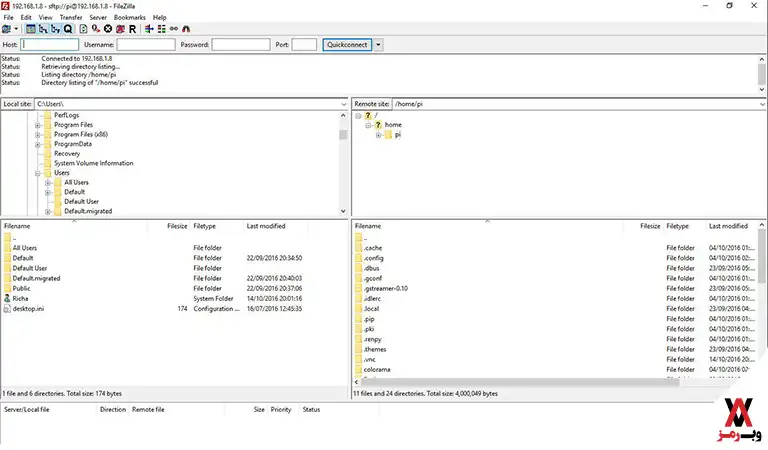Open the Transfer menu
This screenshot has width=768, height=450.
pyautogui.click(x=71, y=17)
